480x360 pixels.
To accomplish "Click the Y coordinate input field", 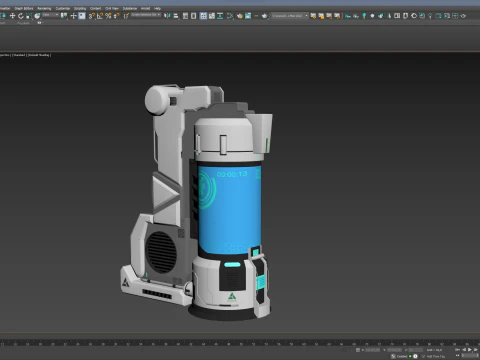I will coord(394,350).
